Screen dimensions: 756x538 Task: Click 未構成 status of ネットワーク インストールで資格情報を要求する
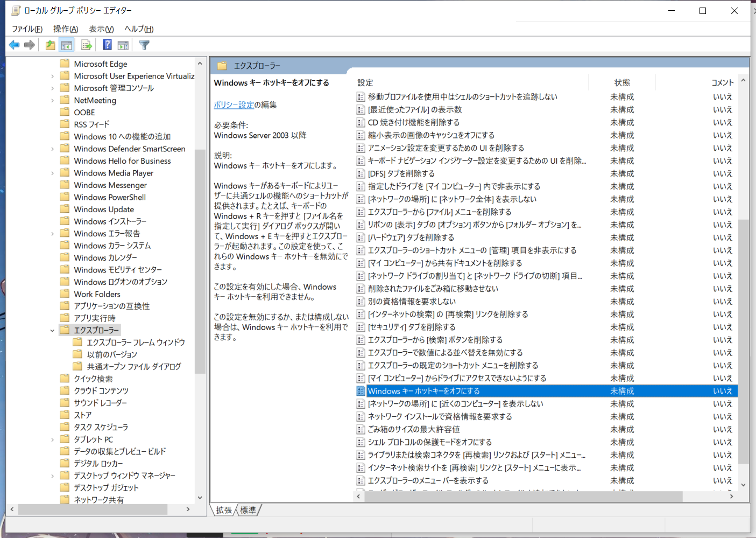point(622,416)
